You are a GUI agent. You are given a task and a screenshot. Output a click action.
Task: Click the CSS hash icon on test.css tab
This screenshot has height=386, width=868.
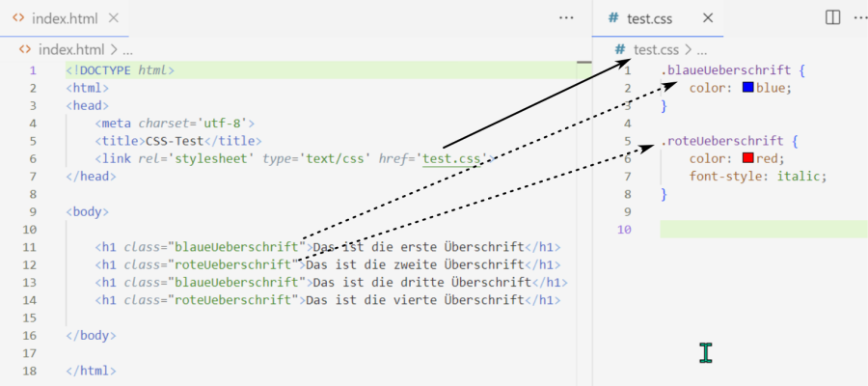coord(612,17)
